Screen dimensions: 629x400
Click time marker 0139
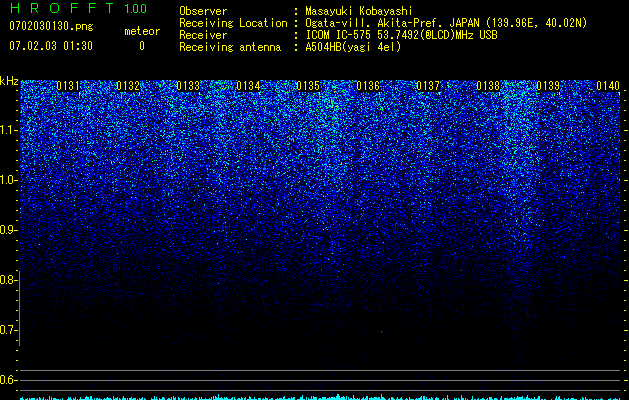[548, 86]
